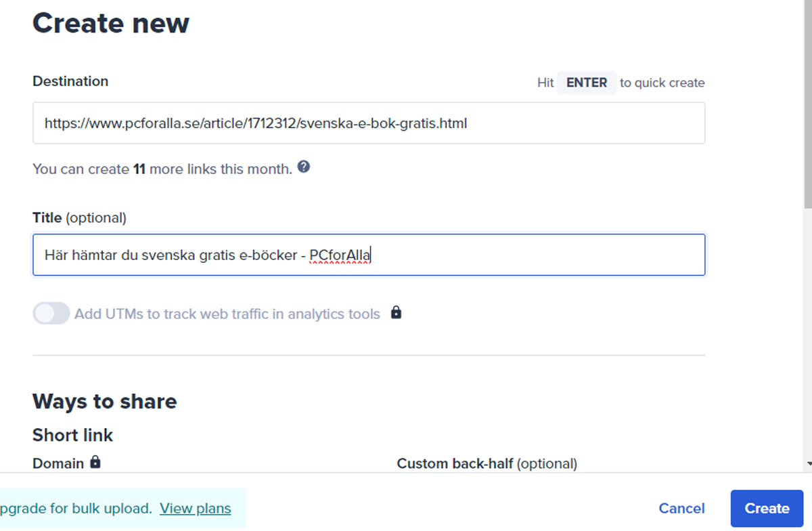Click the Ways to share heading

pyautogui.click(x=105, y=402)
